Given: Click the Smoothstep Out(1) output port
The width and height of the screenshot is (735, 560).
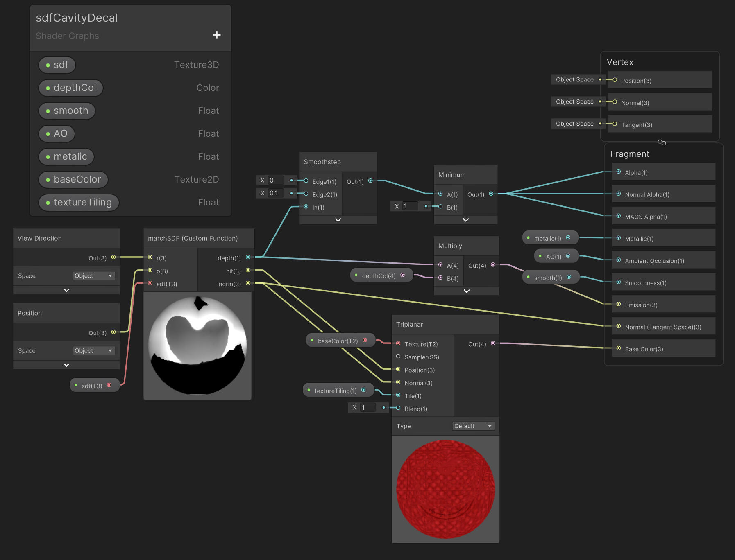Looking at the screenshot, I should (370, 181).
